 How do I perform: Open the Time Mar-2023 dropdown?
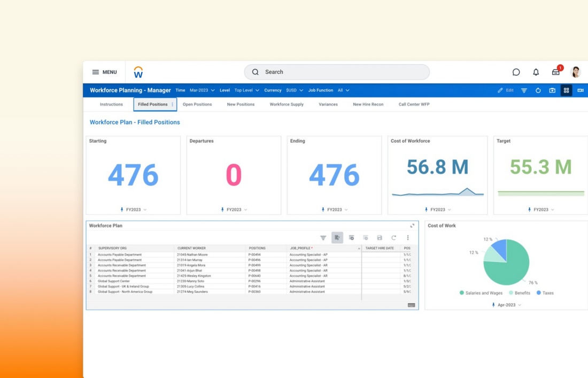pos(202,90)
